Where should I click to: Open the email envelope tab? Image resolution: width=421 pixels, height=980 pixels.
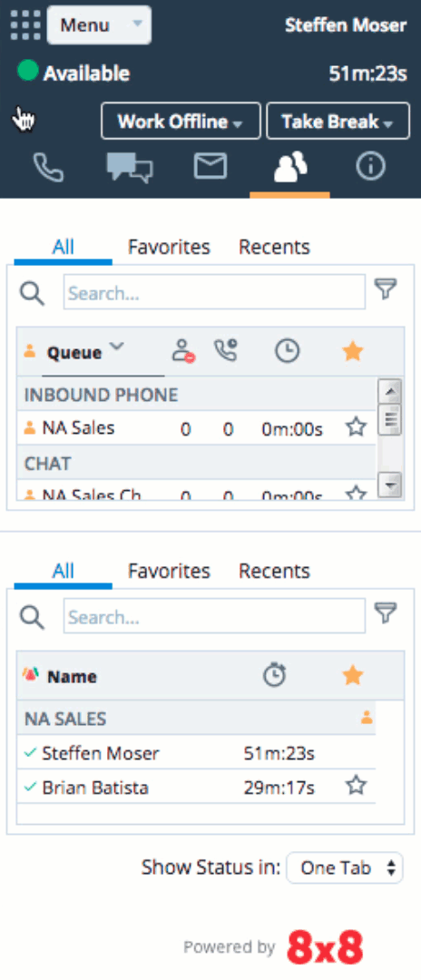[210, 167]
